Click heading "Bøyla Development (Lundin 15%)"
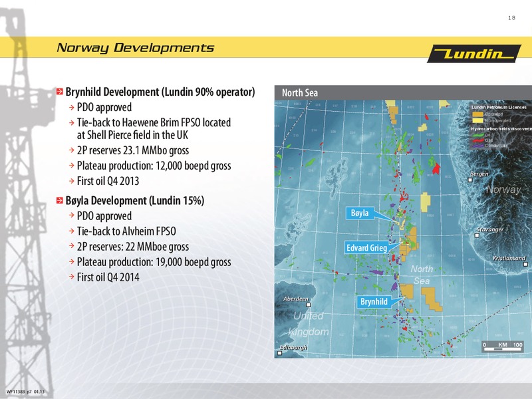The height and width of the screenshot is (399, 532). 135,201
